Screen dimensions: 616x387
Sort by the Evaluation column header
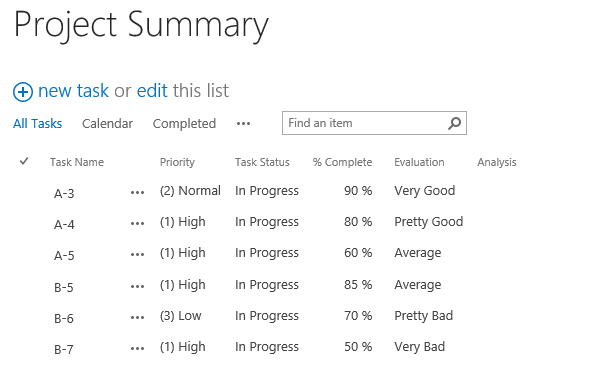(419, 162)
